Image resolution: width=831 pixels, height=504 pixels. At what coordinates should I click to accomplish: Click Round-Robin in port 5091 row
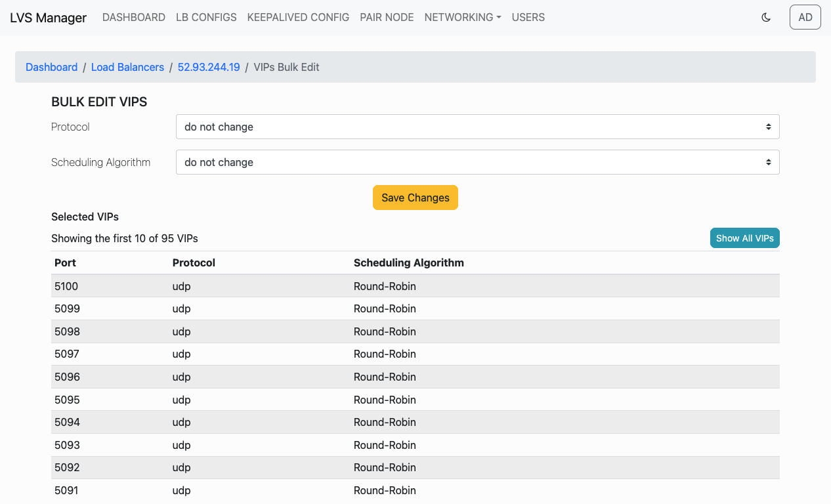(x=385, y=490)
